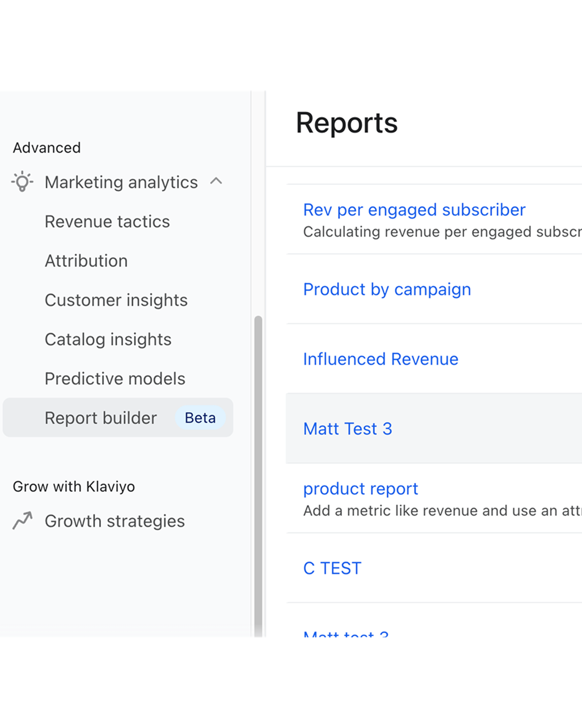Select Report builder in the sidebar

[x=118, y=418]
